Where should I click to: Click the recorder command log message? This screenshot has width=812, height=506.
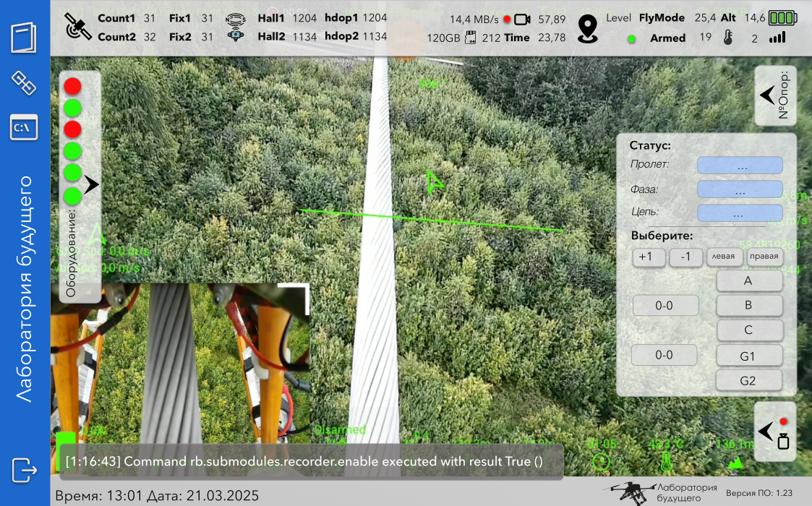pyautogui.click(x=311, y=461)
